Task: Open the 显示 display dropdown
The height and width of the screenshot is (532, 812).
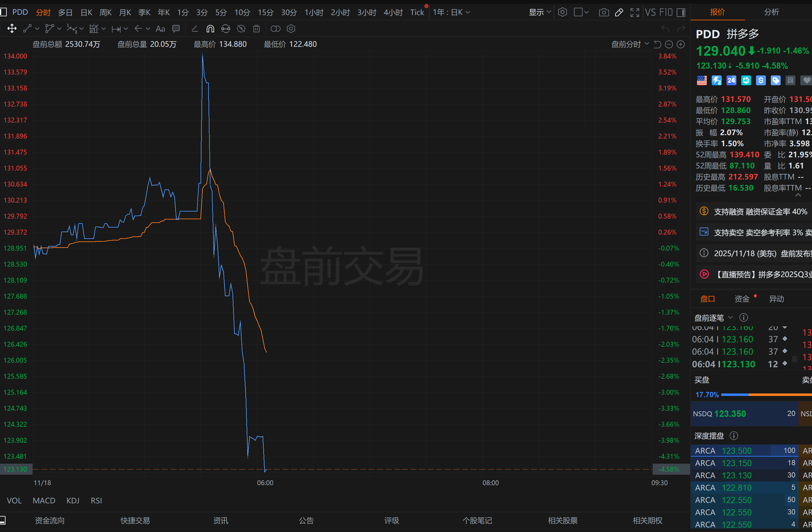Action: pos(539,13)
